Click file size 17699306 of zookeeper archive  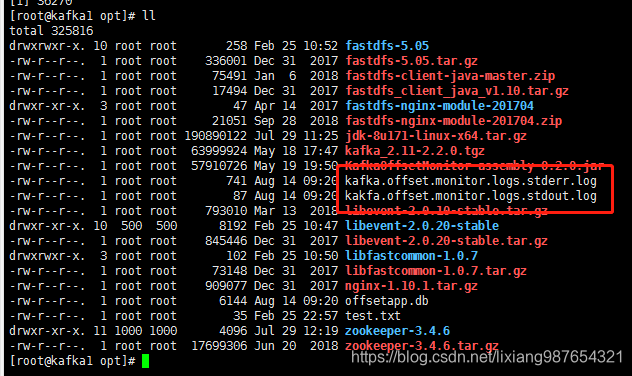[219, 346]
